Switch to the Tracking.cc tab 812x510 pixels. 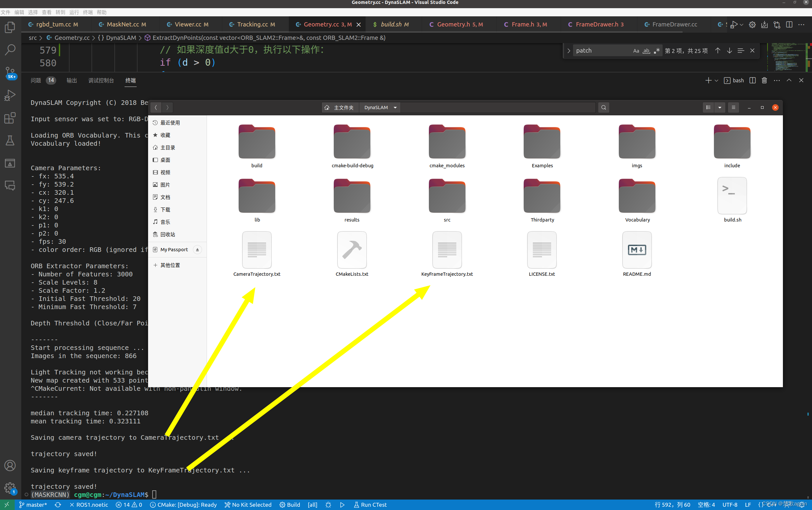pos(252,24)
